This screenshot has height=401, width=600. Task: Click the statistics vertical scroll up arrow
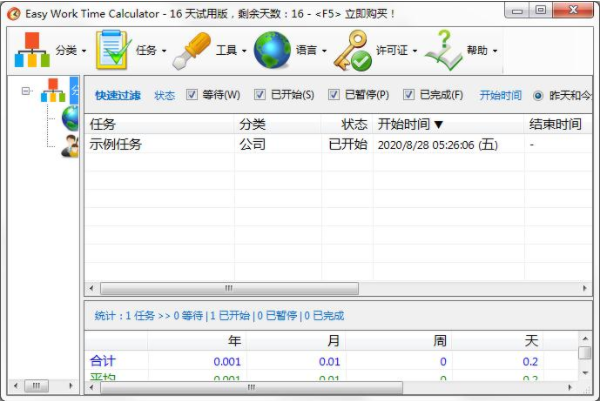pyautogui.click(x=585, y=339)
